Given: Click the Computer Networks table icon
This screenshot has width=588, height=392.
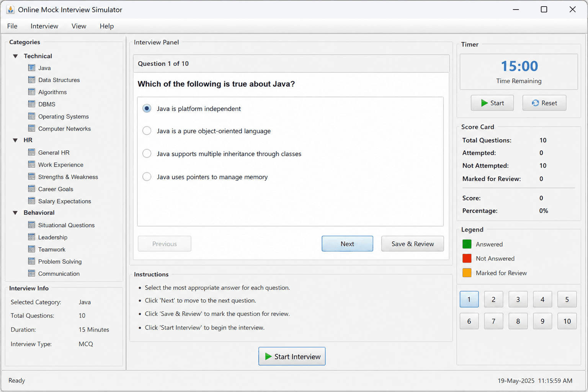Looking at the screenshot, I should point(32,128).
